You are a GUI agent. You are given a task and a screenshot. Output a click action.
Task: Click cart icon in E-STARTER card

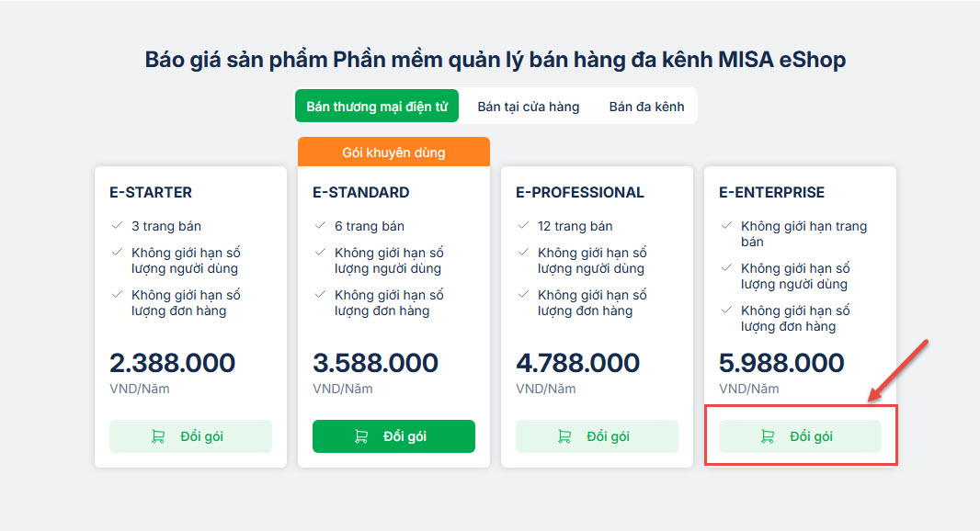pyautogui.click(x=158, y=436)
